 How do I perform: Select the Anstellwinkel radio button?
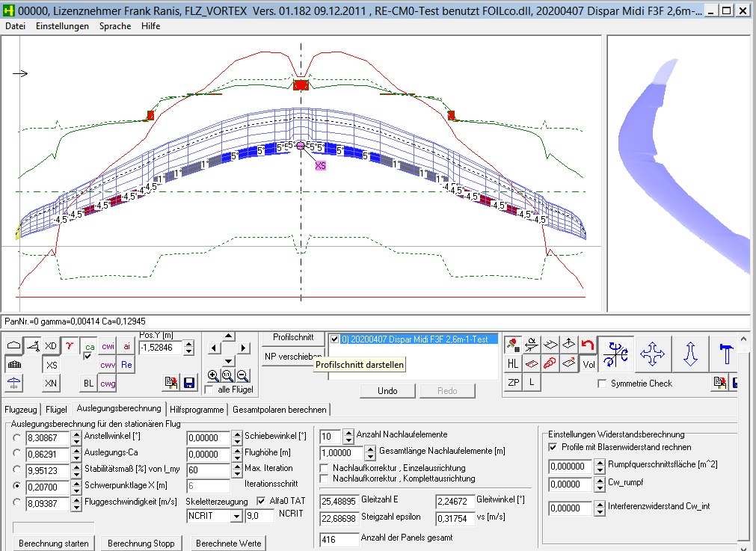coord(16,437)
